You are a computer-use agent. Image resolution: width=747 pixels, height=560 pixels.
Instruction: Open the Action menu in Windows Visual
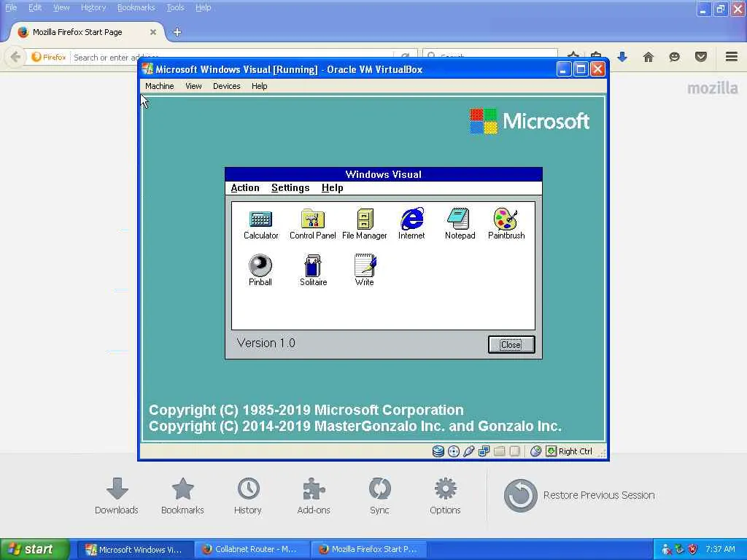pyautogui.click(x=245, y=188)
